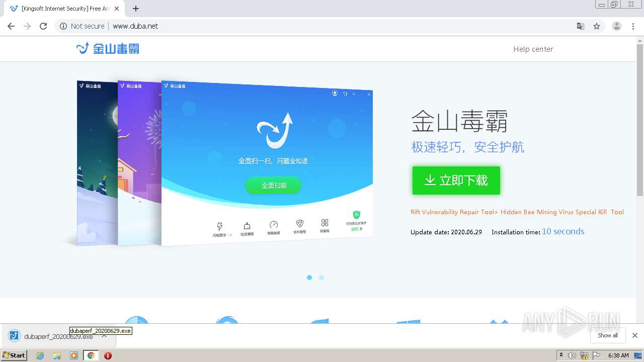Click the full scan button in product image

coord(274,186)
